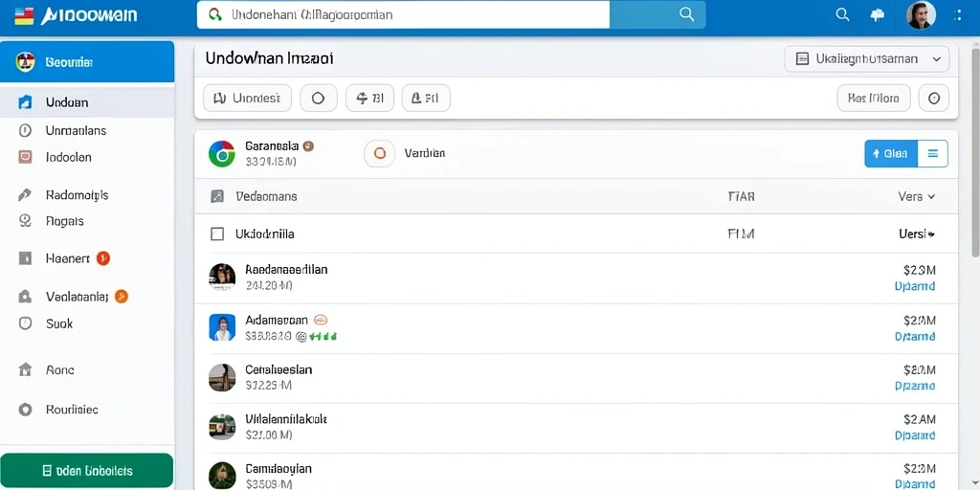Open Radomotpls in the sidebar
This screenshot has width=980, height=490.
point(77,195)
